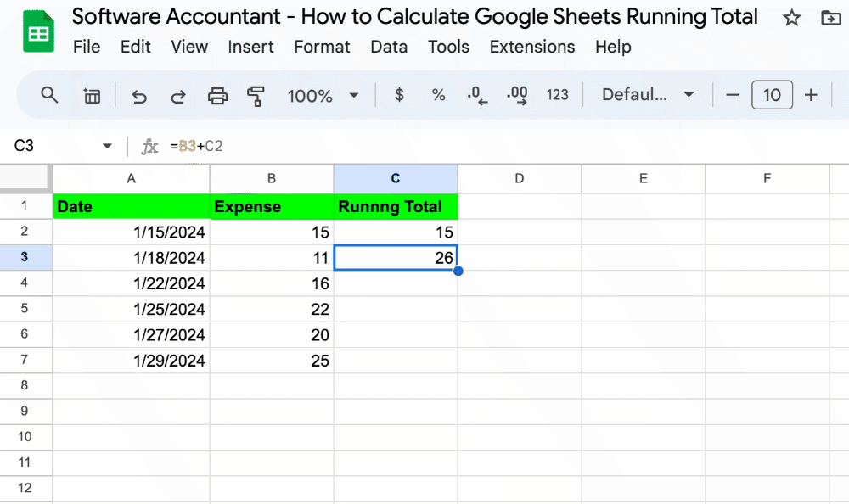849x504 pixels.
Task: Select cell with date 1/22/2024
Action: (131, 283)
